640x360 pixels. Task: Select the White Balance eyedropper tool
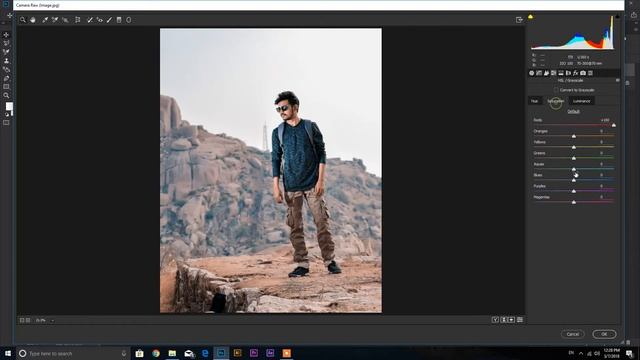click(45, 20)
